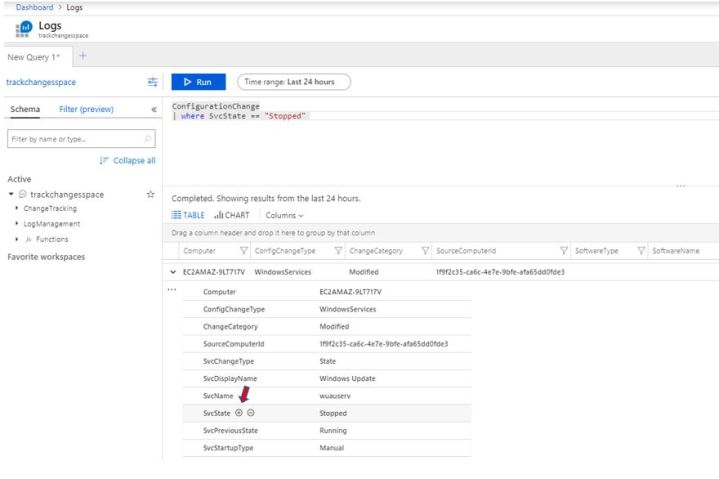Click the Computer column filter icon

(244, 250)
